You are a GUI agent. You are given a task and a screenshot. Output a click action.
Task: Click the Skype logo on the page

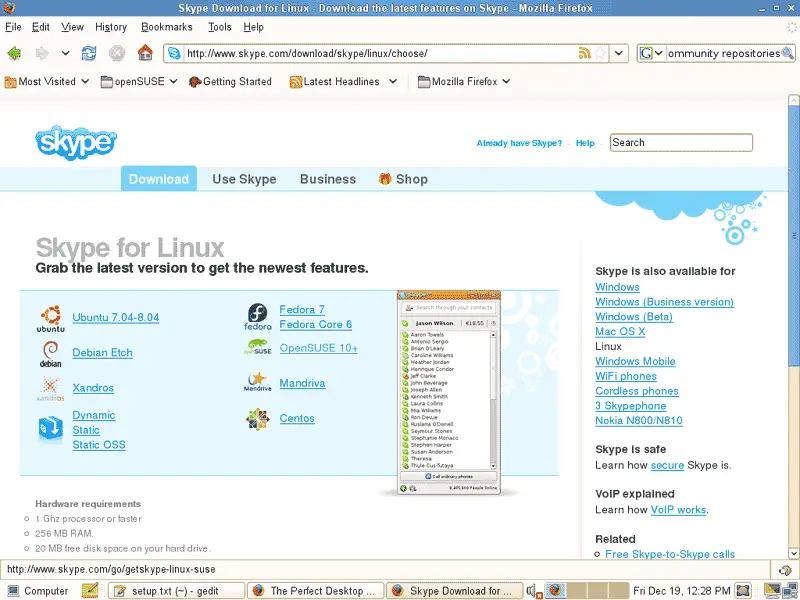coord(76,142)
